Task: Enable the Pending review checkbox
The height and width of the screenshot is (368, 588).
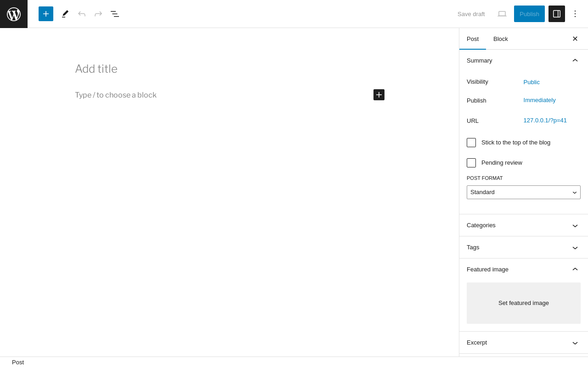Action: point(471,163)
